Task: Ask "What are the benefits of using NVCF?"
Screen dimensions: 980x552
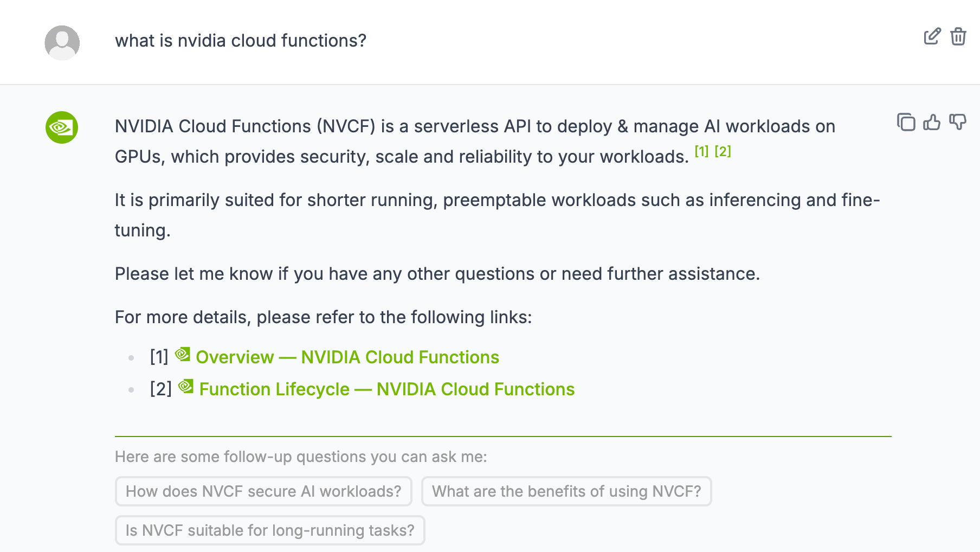Action: pyautogui.click(x=566, y=491)
